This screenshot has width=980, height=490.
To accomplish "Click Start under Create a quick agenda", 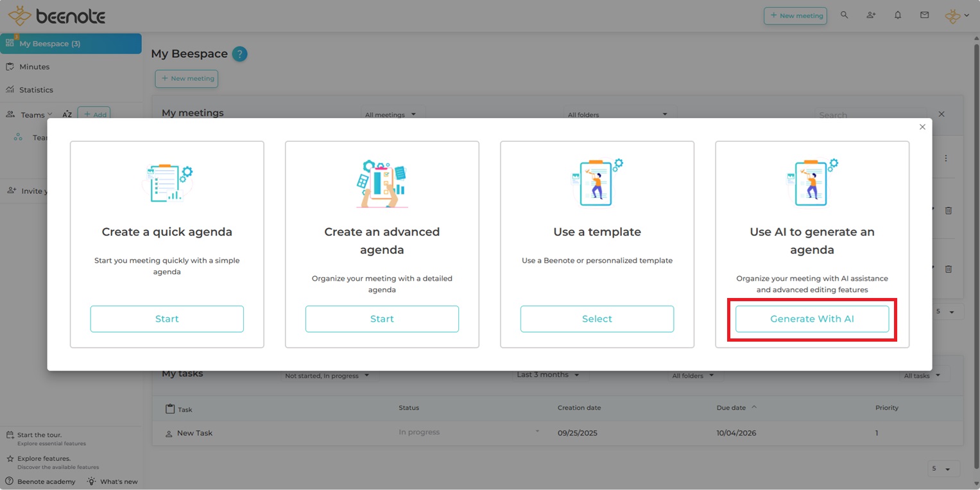I will tap(167, 319).
